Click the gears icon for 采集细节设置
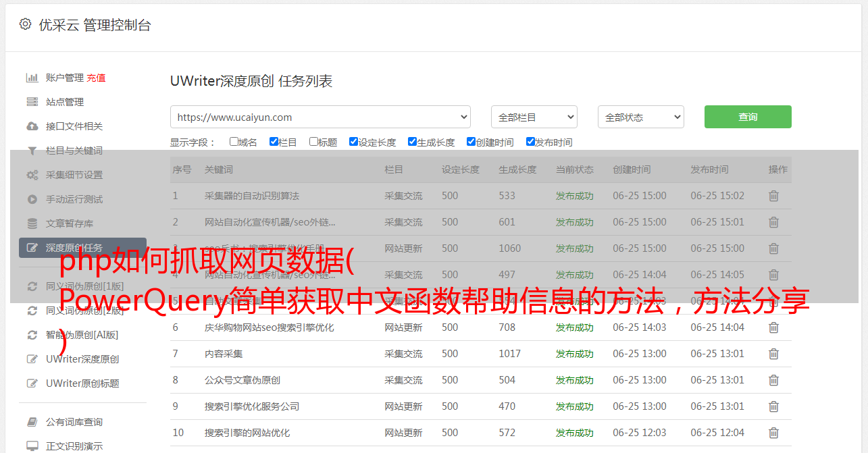This screenshot has width=868, height=453. click(32, 175)
